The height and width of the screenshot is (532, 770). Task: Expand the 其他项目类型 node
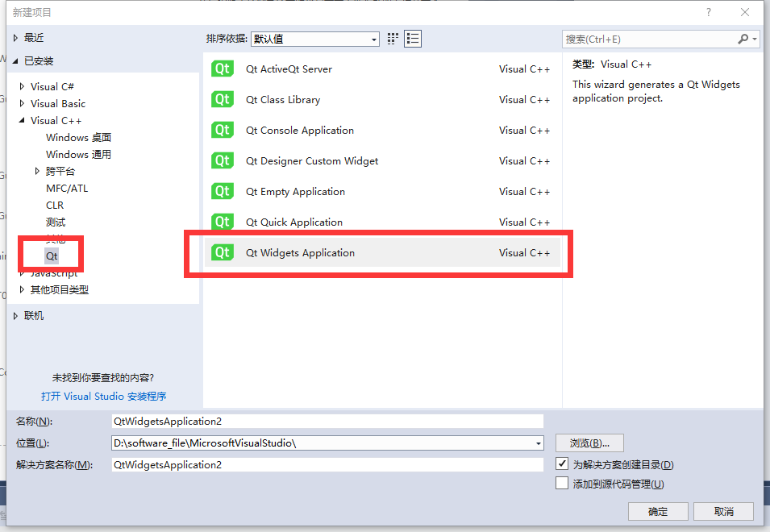[22, 289]
